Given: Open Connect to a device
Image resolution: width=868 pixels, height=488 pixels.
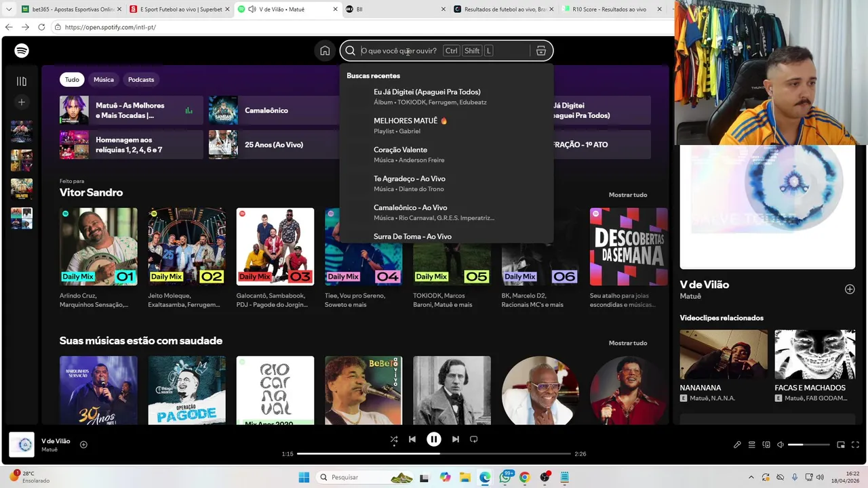Looking at the screenshot, I should point(766,445).
